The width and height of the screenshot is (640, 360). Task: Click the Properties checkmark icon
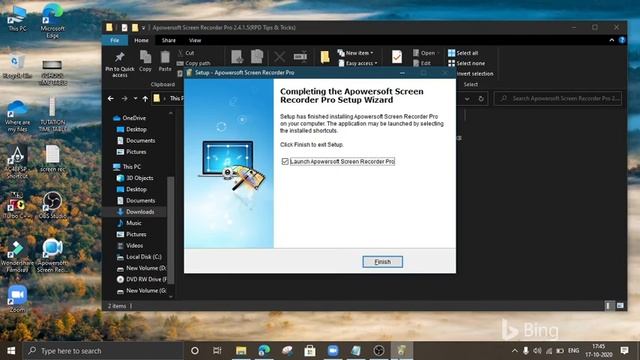pos(396,57)
